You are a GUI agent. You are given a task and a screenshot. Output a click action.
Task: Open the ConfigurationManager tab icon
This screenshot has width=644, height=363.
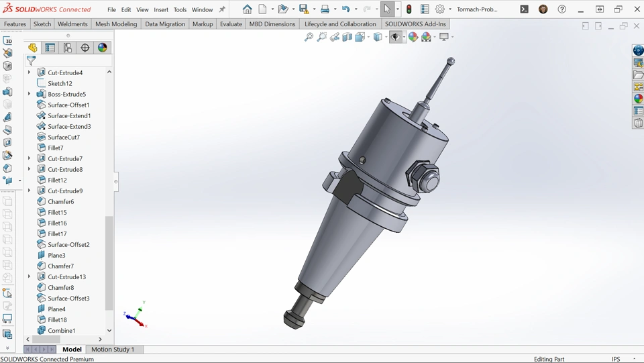(68, 48)
